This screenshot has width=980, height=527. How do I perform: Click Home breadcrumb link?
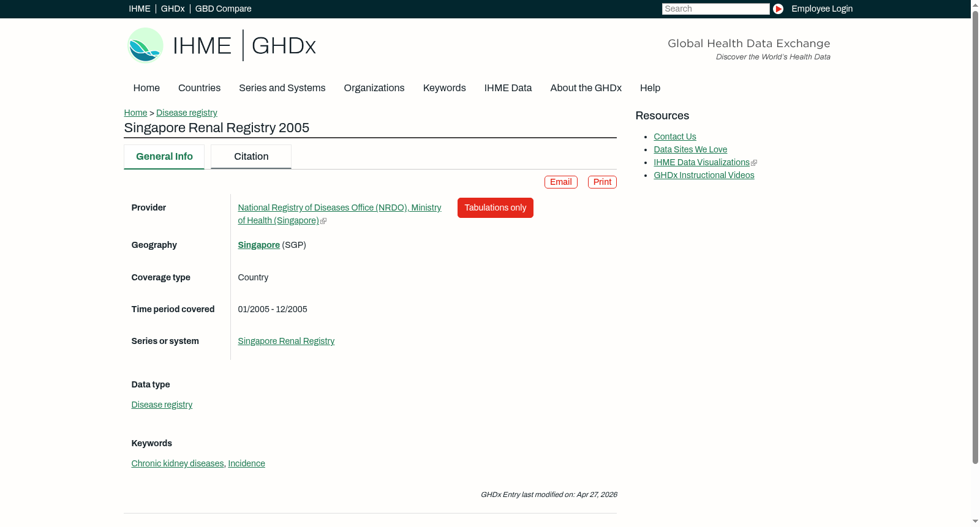[135, 113]
